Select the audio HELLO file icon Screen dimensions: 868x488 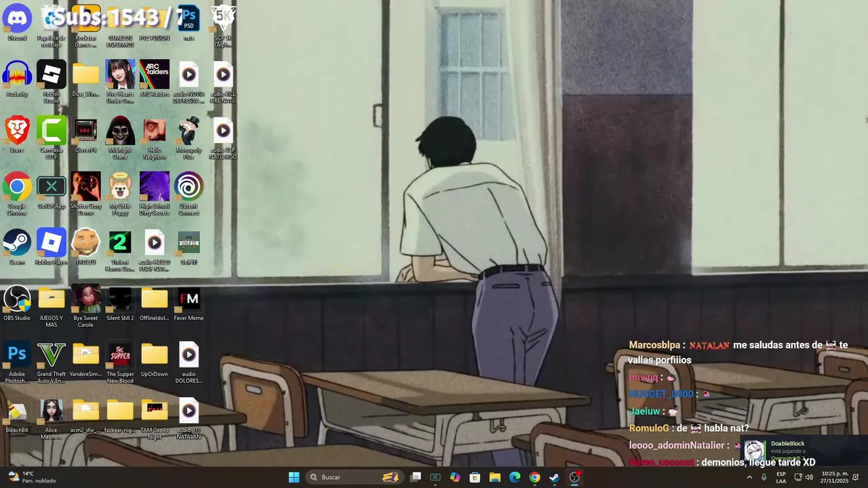coord(155,250)
